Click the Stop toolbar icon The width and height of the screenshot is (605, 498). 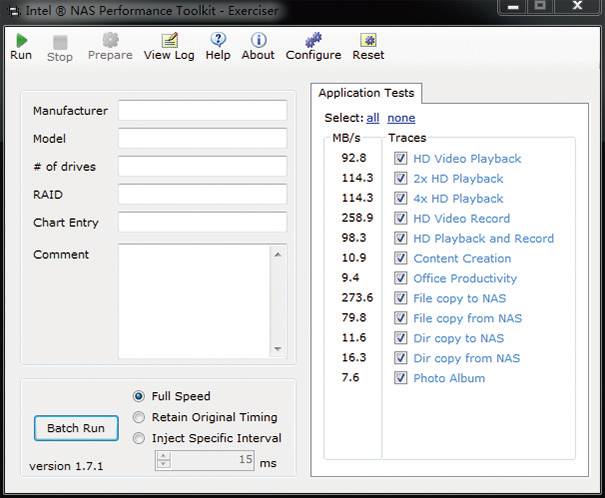tap(60, 42)
